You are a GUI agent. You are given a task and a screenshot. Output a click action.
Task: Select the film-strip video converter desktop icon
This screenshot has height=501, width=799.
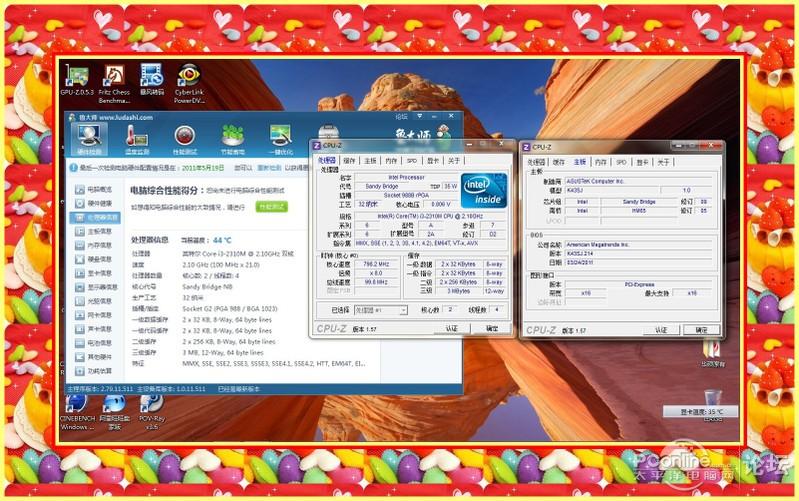[x=152, y=80]
